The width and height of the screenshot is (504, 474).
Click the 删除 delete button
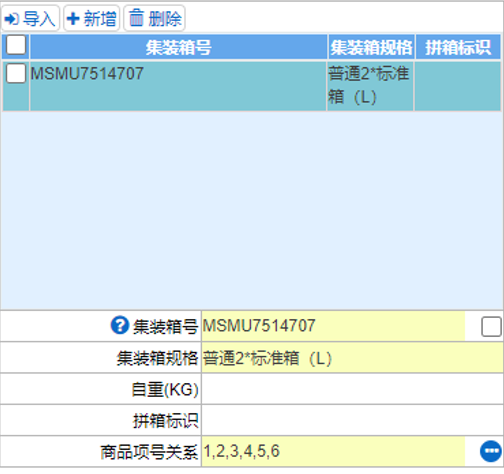(154, 18)
